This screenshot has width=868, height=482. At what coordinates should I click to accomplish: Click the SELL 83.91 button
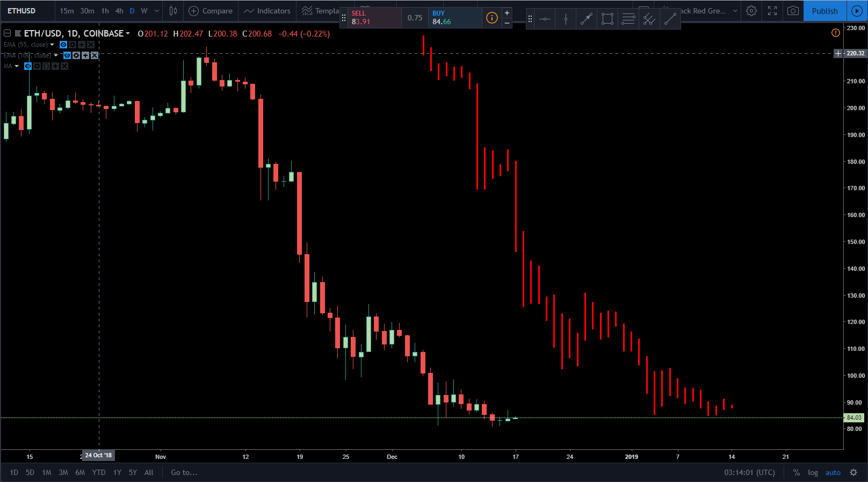tap(374, 18)
